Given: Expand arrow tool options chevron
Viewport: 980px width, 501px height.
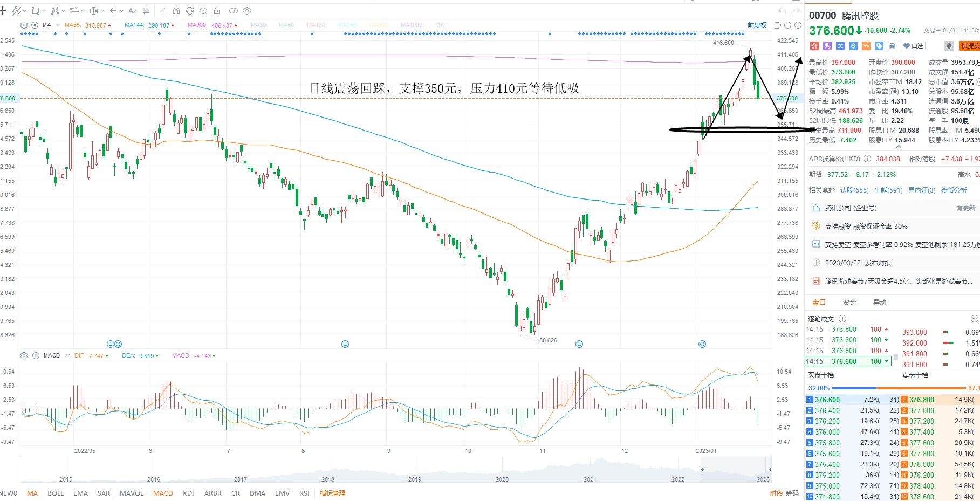Looking at the screenshot, I should [x=121, y=11].
